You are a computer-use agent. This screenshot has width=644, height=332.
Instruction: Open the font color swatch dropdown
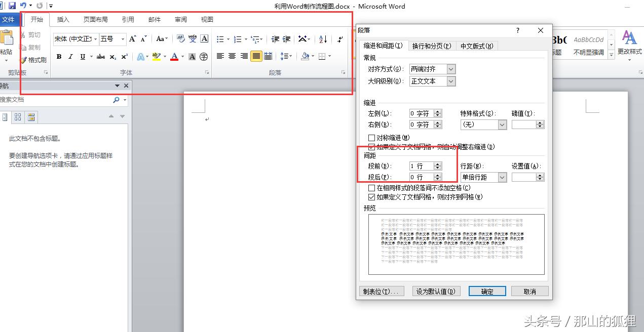(x=181, y=57)
